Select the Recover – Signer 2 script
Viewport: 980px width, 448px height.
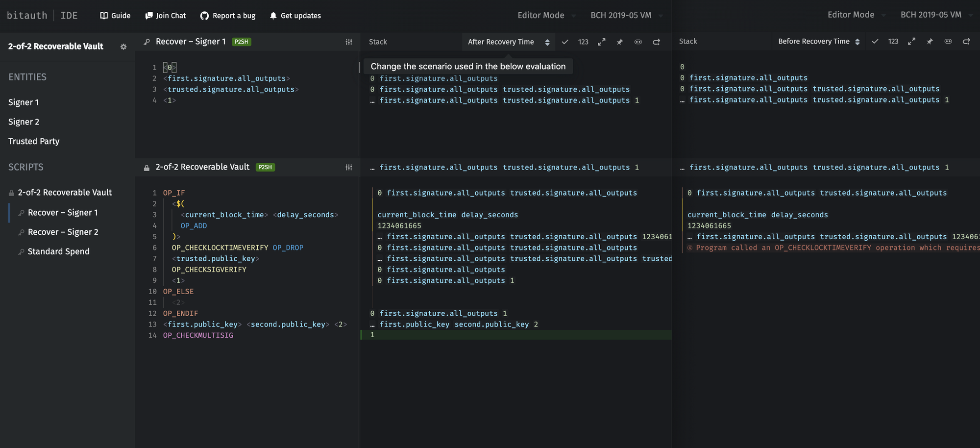[x=63, y=231]
